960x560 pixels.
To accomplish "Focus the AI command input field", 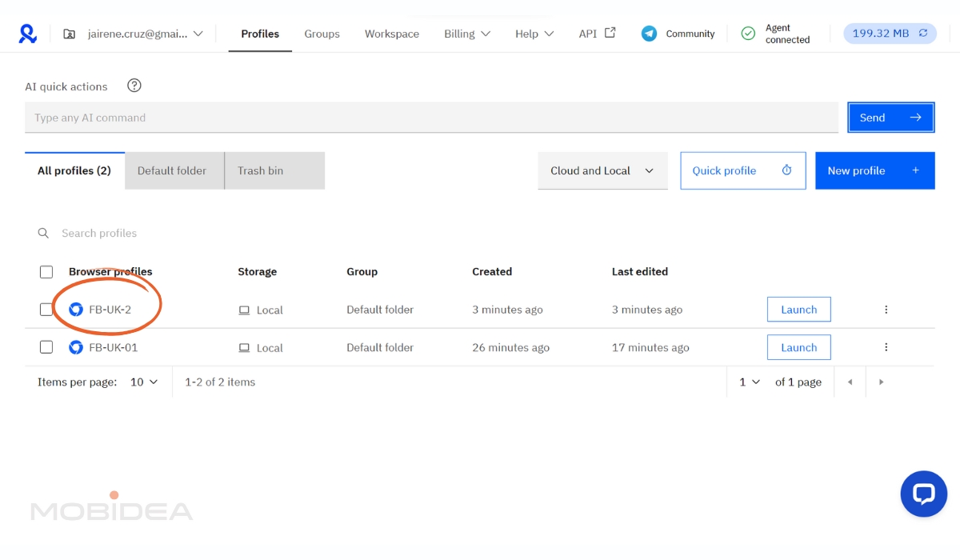I will (x=430, y=118).
